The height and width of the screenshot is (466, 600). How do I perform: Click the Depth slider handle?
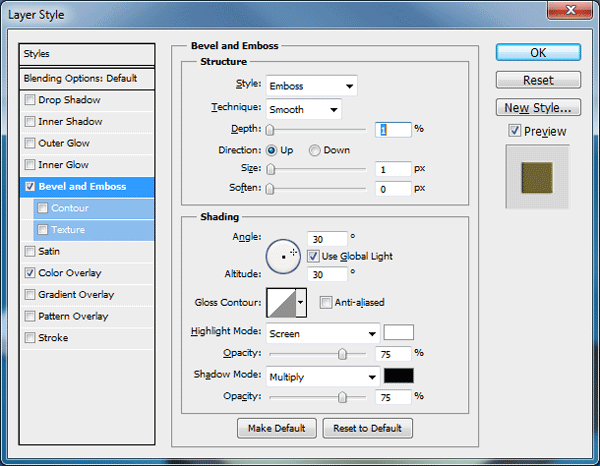tap(270, 130)
